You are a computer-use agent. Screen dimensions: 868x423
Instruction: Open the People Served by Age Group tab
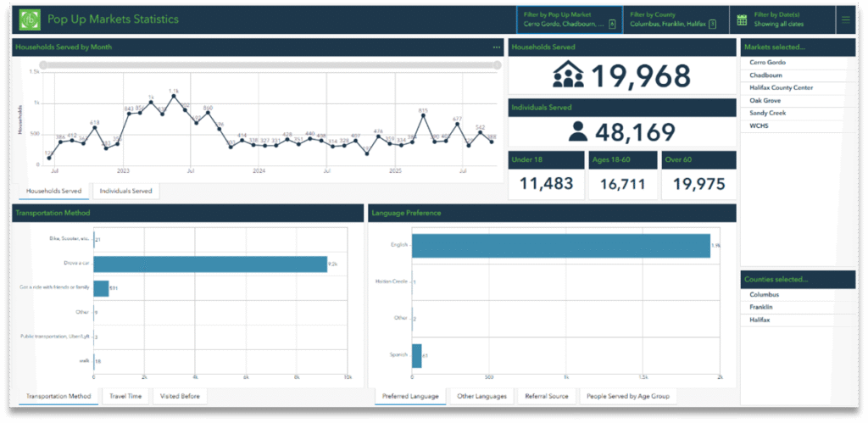tap(628, 396)
